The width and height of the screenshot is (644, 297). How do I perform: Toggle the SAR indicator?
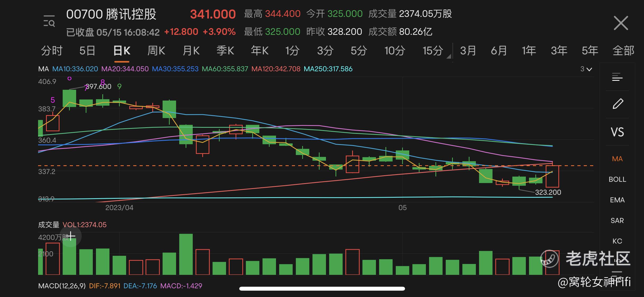tap(617, 220)
